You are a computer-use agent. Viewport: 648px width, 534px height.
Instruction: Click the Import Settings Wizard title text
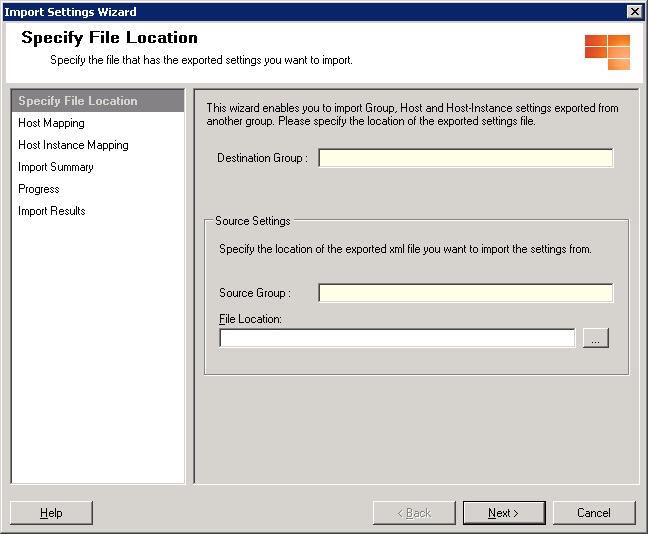(70, 12)
